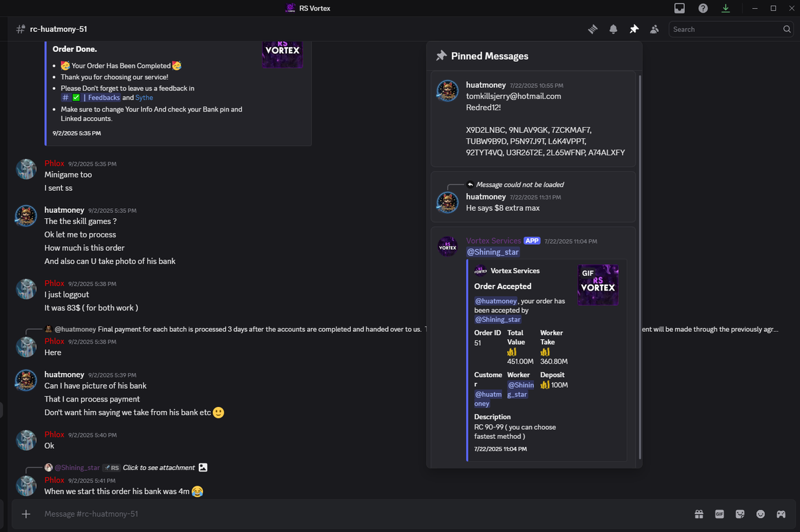This screenshot has width=800, height=532.
Task: Click pinned message text 'He says $8 extra max'
Action: click(503, 208)
